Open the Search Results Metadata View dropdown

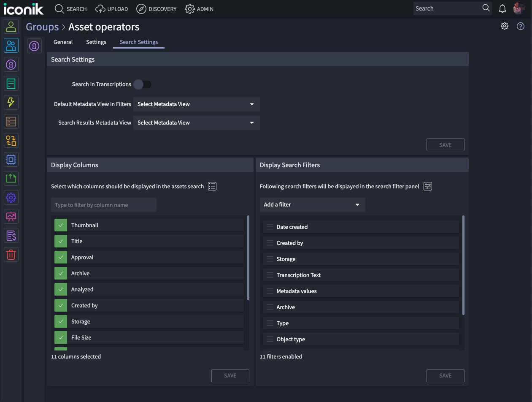pos(196,122)
